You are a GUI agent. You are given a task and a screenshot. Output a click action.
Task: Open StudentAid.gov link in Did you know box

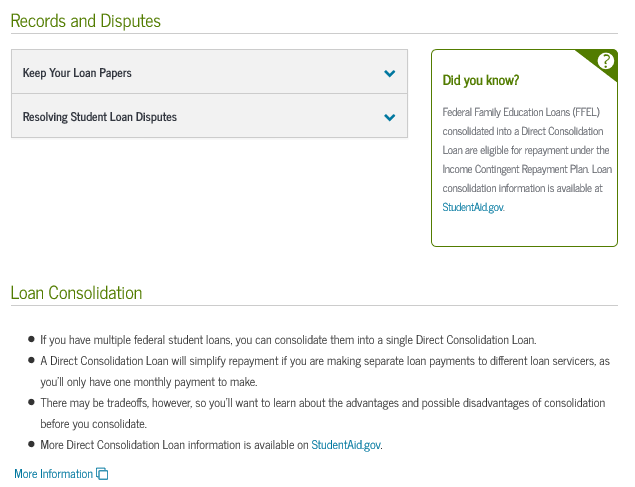pos(473,207)
